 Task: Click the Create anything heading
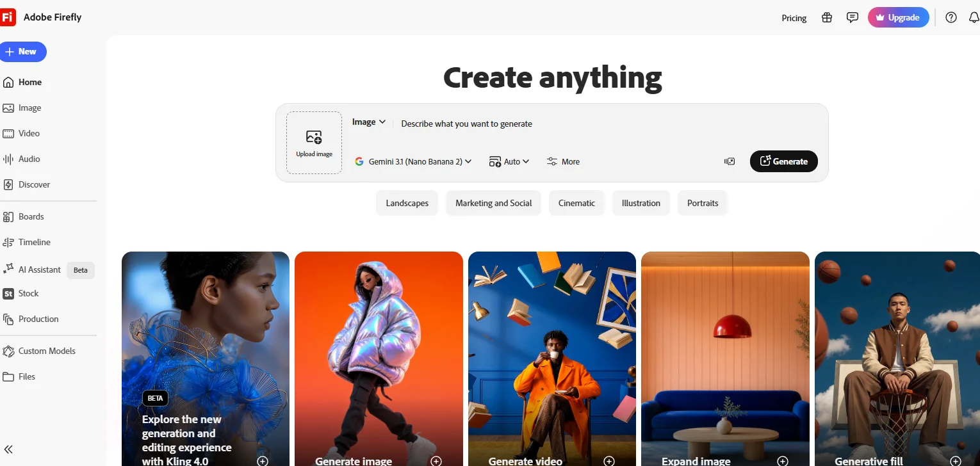click(552, 78)
